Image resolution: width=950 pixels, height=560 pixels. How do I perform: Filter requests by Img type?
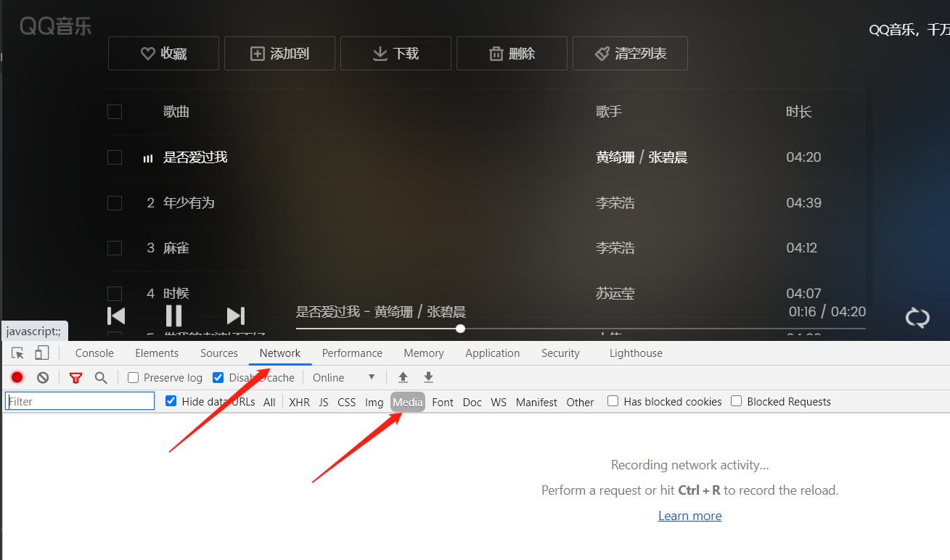tap(374, 402)
